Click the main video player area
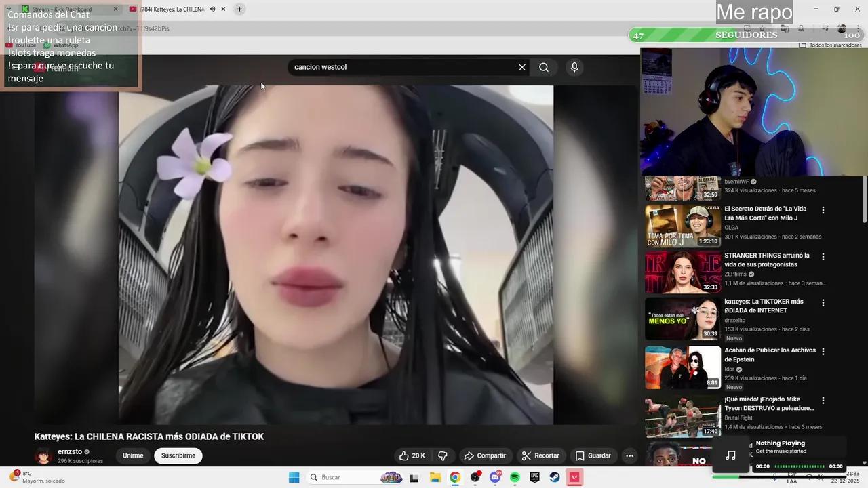The height and width of the screenshot is (488, 868). tap(336, 255)
